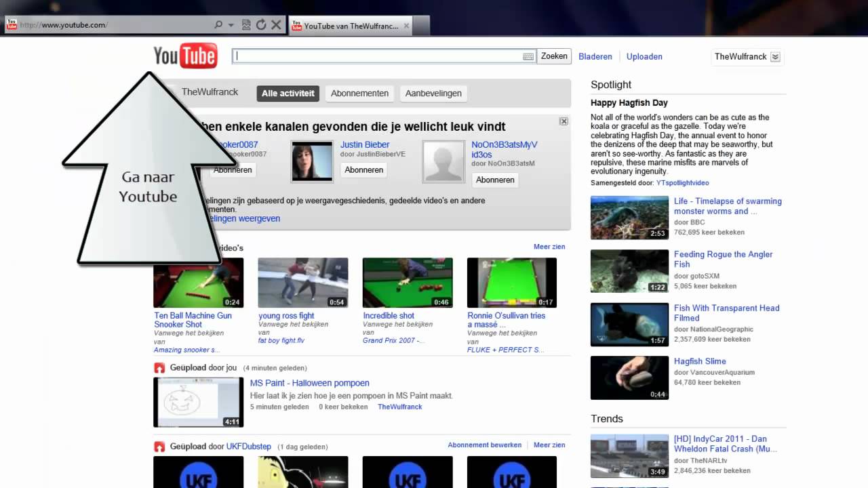Open Ten Ball Machine Gun Snooker Shot thumbnail
Screen dimensions: 868x488
(198, 283)
